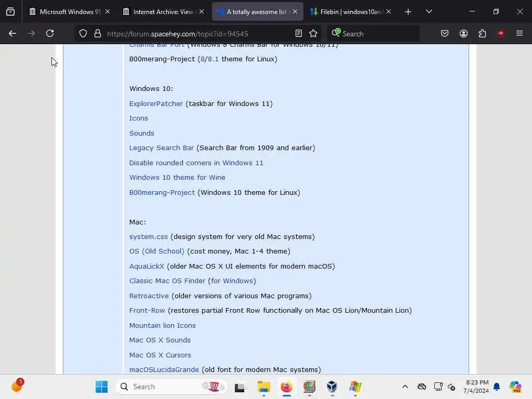Expand the list all tabs chevron
This screenshot has height=399, width=532.
tap(429, 11)
